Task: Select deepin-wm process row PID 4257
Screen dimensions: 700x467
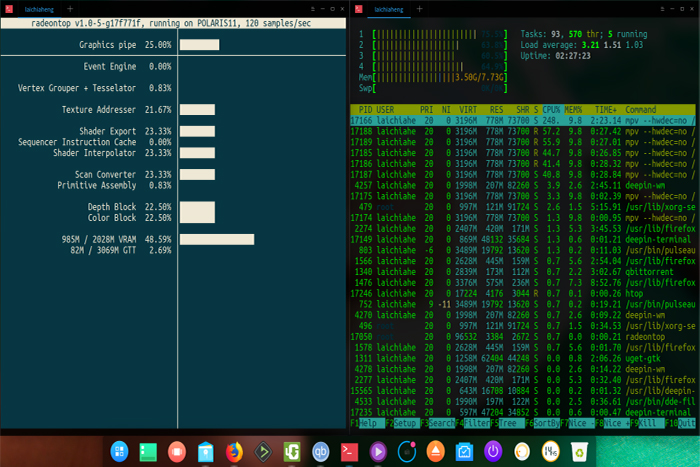Action: 523,185
